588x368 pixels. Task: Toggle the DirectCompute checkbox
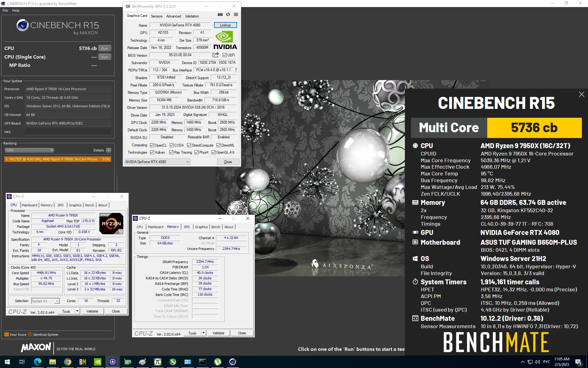[x=189, y=145]
